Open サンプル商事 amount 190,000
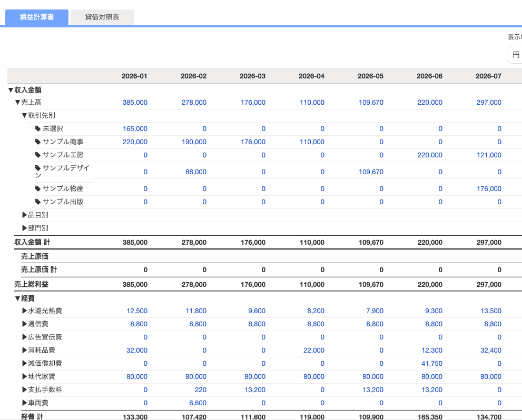 (194, 142)
